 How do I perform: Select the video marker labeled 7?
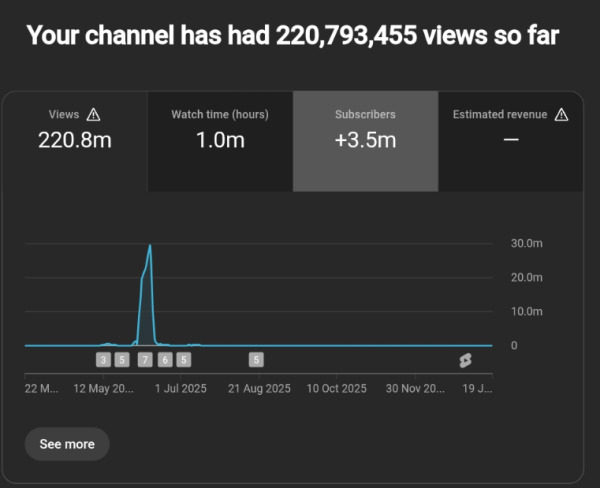click(145, 359)
